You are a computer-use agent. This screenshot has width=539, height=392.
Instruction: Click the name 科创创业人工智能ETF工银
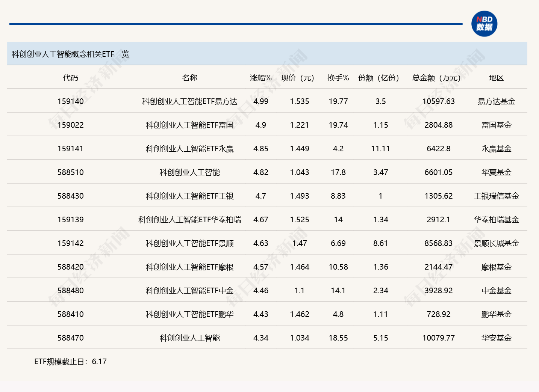190,196
